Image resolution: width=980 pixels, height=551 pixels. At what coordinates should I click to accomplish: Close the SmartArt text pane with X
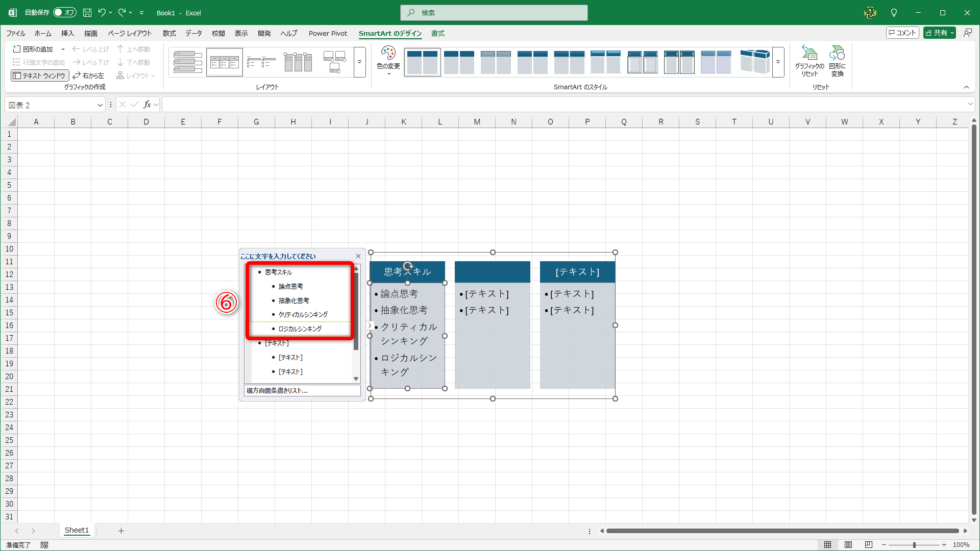[358, 256]
